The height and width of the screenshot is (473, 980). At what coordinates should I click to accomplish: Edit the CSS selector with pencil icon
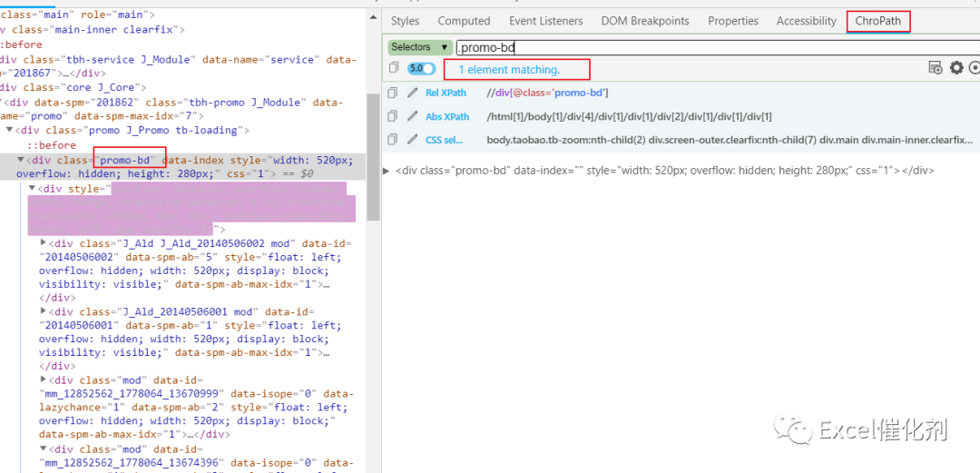(x=412, y=140)
